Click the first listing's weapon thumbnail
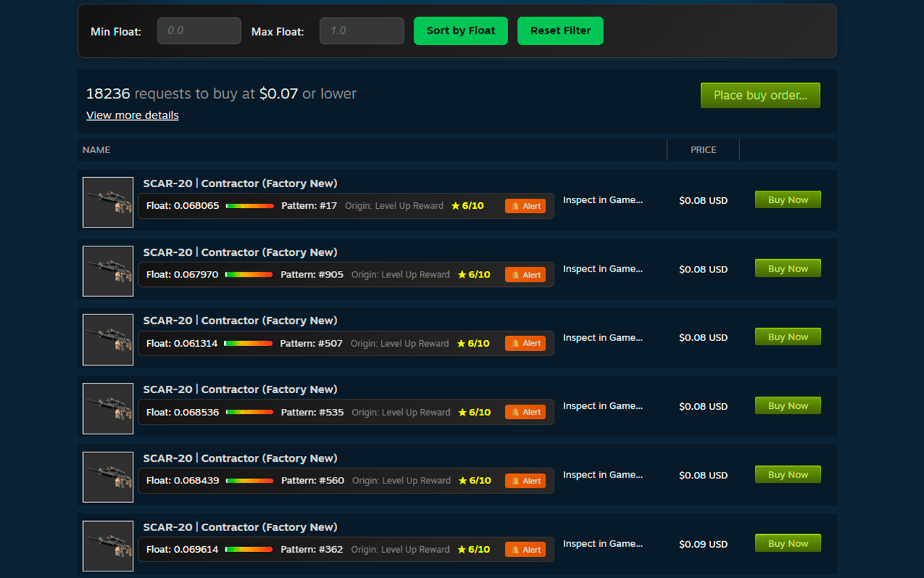The width and height of the screenshot is (924, 578). click(x=108, y=202)
